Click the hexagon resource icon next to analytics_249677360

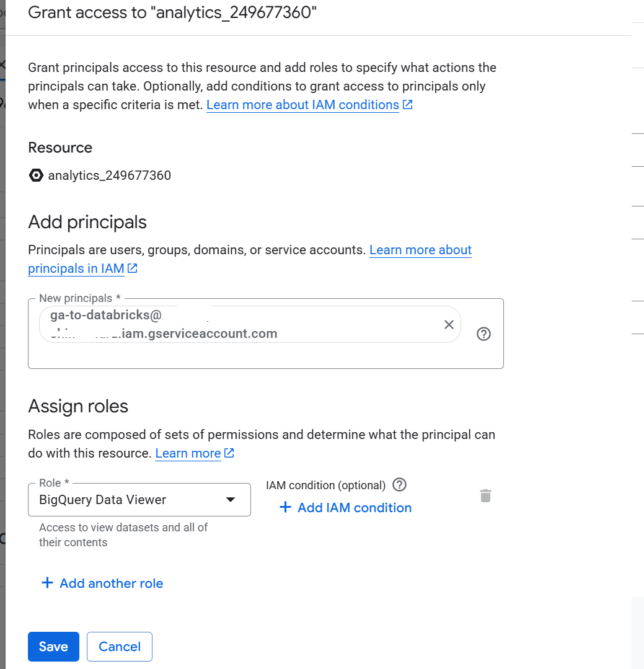click(37, 175)
